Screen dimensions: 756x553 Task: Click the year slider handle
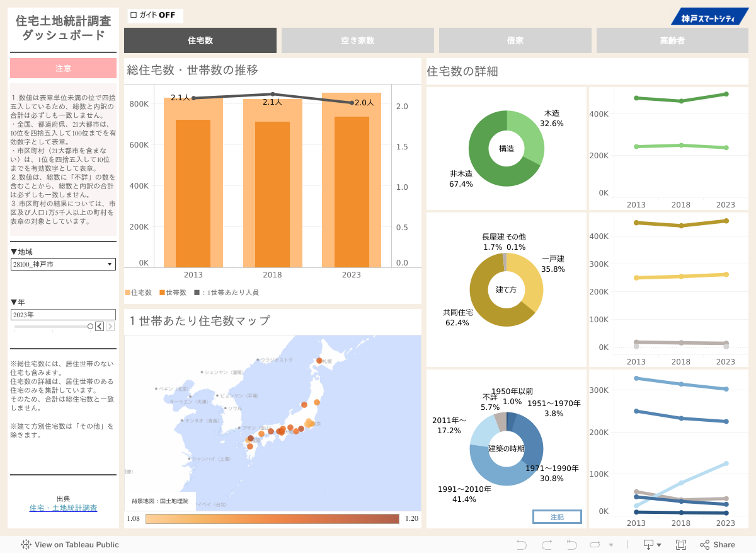91,326
